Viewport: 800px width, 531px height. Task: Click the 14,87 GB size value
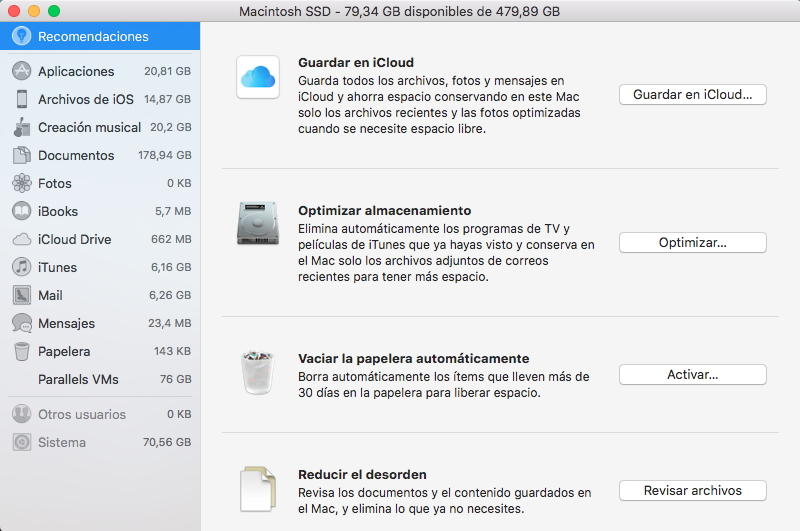167,99
